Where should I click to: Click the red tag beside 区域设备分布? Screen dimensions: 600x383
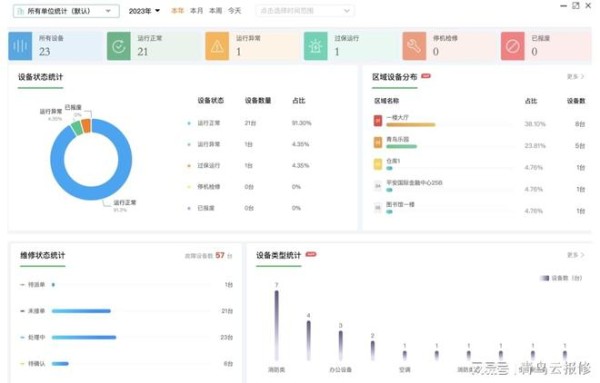426,76
